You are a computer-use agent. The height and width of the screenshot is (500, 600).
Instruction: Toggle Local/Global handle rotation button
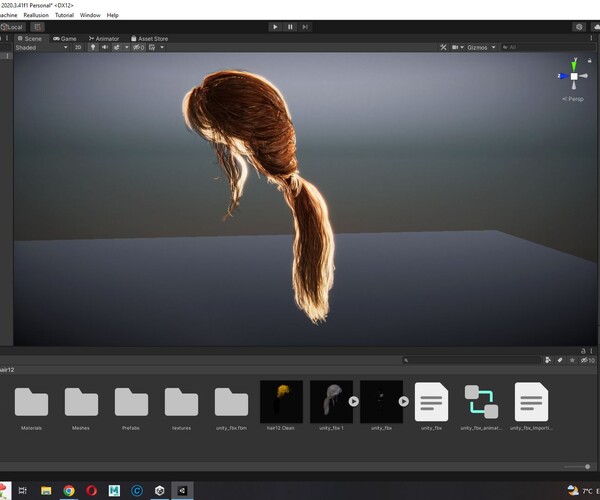click(x=13, y=27)
